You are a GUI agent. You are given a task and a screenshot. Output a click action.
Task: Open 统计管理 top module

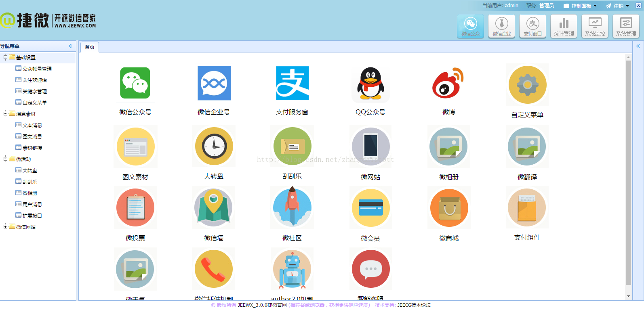click(564, 26)
